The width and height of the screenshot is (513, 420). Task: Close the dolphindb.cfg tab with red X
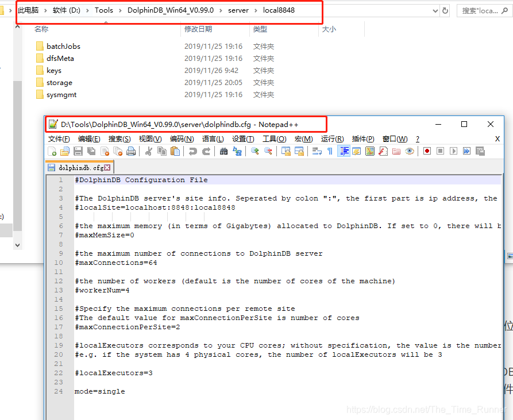coord(107,168)
